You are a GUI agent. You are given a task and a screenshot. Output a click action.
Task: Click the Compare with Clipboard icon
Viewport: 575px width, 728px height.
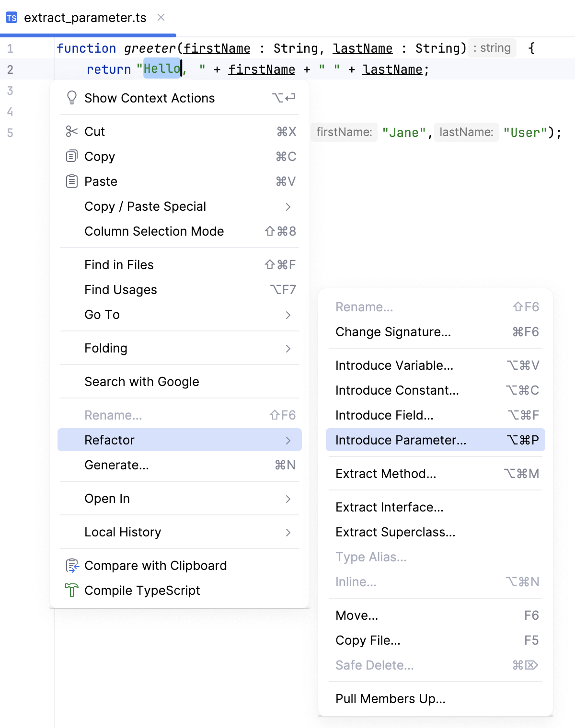click(72, 566)
